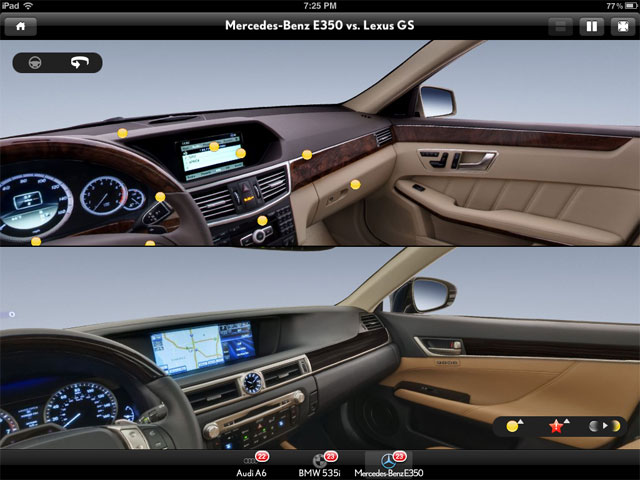
Task: Tap hotspot on Mercedes dashboard top
Action: pos(122,133)
